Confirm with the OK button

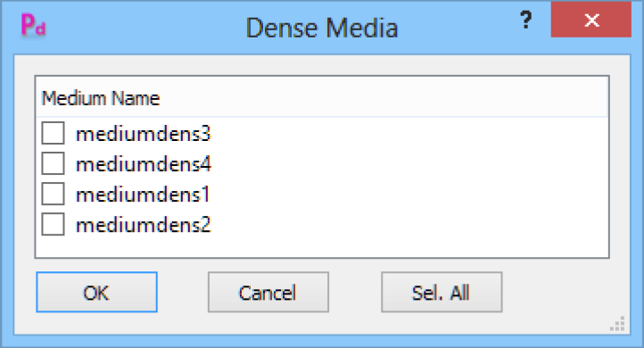pyautogui.click(x=96, y=292)
